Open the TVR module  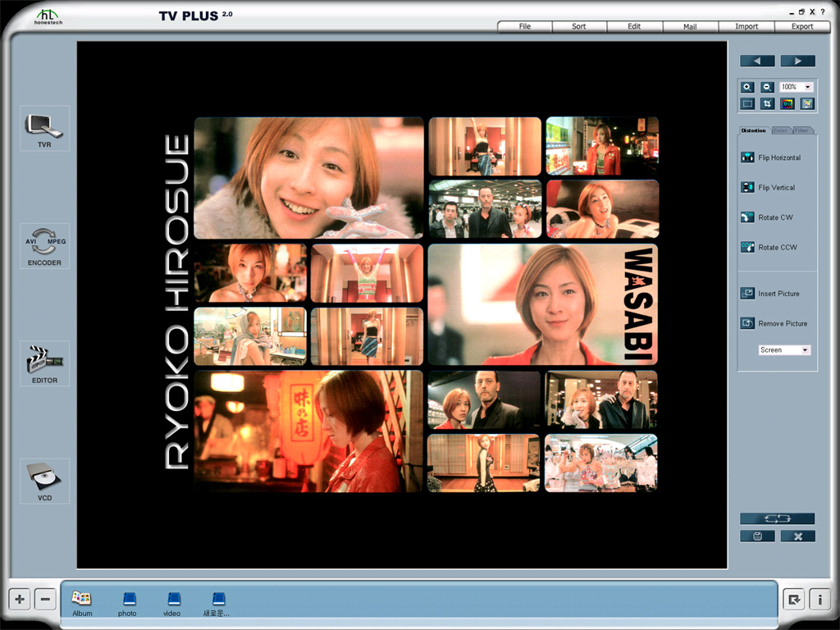coord(44,129)
